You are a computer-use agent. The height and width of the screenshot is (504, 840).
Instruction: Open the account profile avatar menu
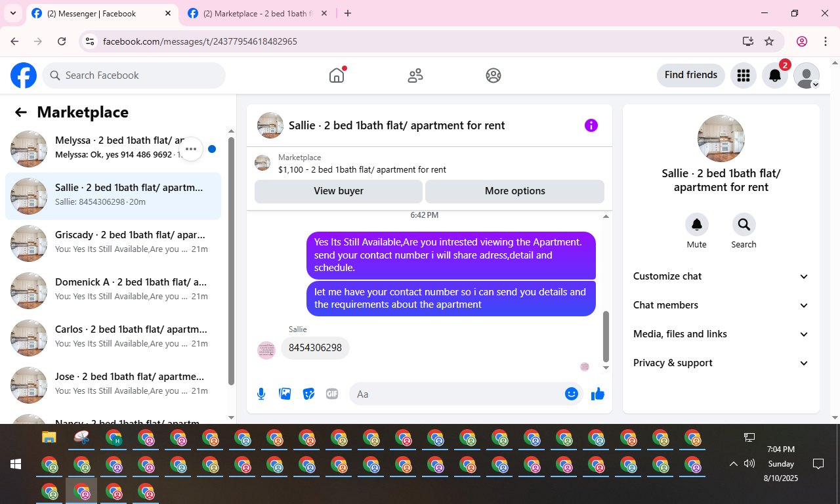[807, 75]
